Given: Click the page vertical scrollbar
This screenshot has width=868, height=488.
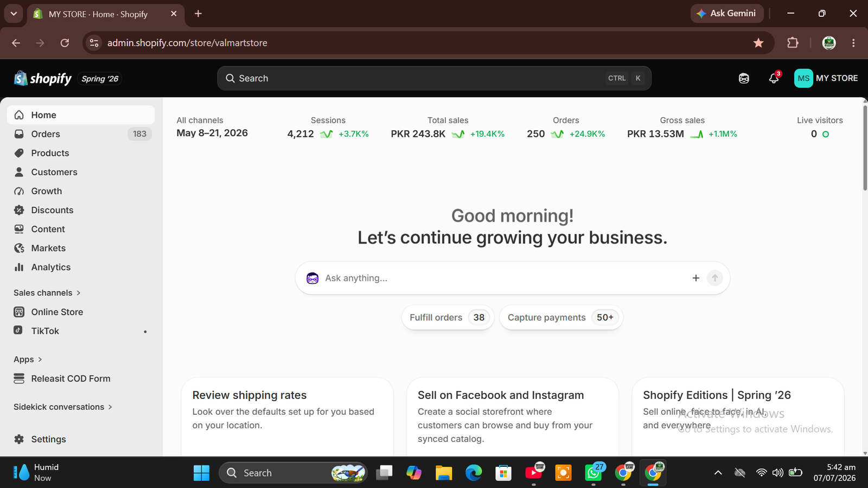Looking at the screenshot, I should (x=865, y=148).
